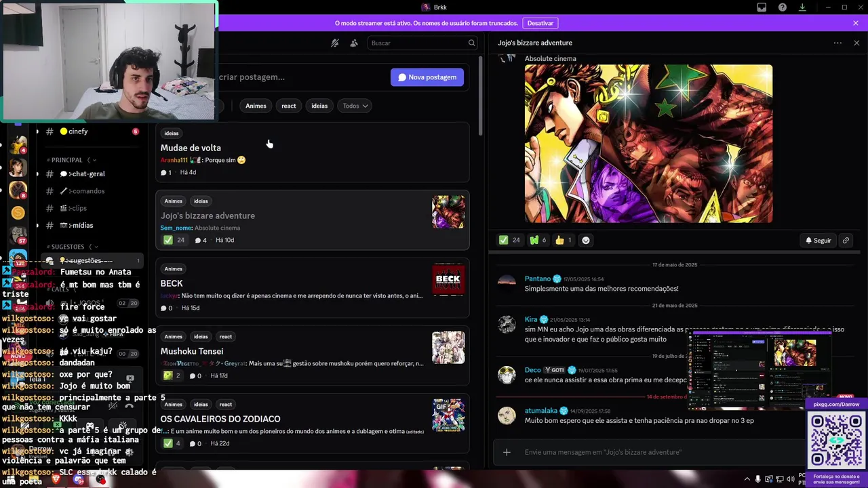Open the volume speaker icon in system tray
The width and height of the screenshot is (868, 488).
click(791, 479)
